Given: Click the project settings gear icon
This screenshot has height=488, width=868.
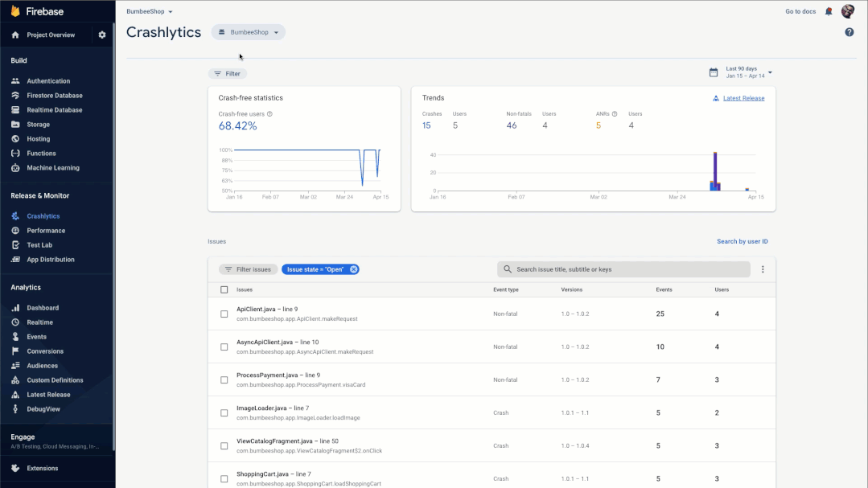Looking at the screenshot, I should coord(103,35).
